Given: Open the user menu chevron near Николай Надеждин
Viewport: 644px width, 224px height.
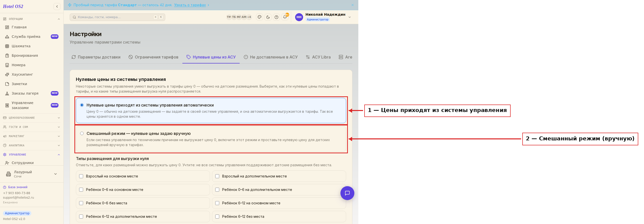Looking at the screenshot, I should (350, 17).
